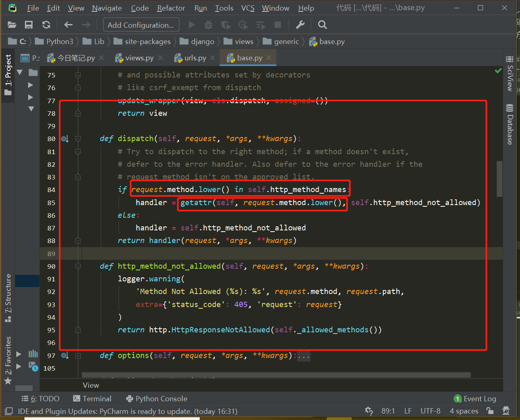Navigate forward with the right arrow icon
This screenshot has width=520, height=420.
pyautogui.click(x=86, y=25)
